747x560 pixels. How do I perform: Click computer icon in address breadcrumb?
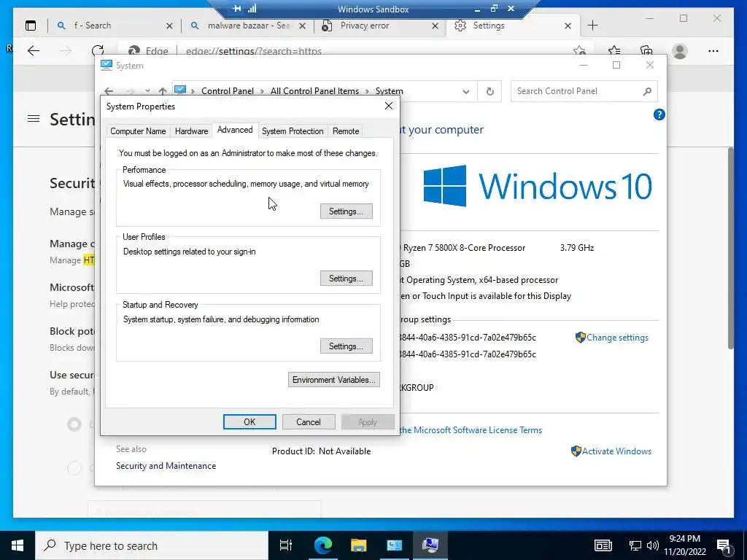coord(180,90)
